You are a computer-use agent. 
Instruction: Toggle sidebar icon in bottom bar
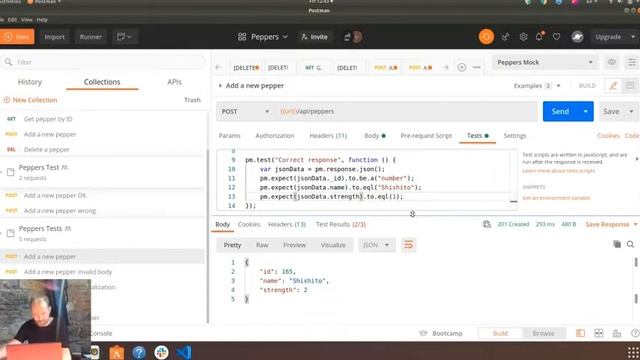tap(580, 333)
